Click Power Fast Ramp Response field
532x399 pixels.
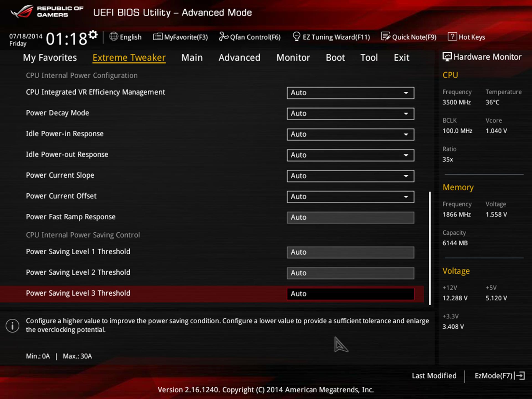click(x=350, y=218)
